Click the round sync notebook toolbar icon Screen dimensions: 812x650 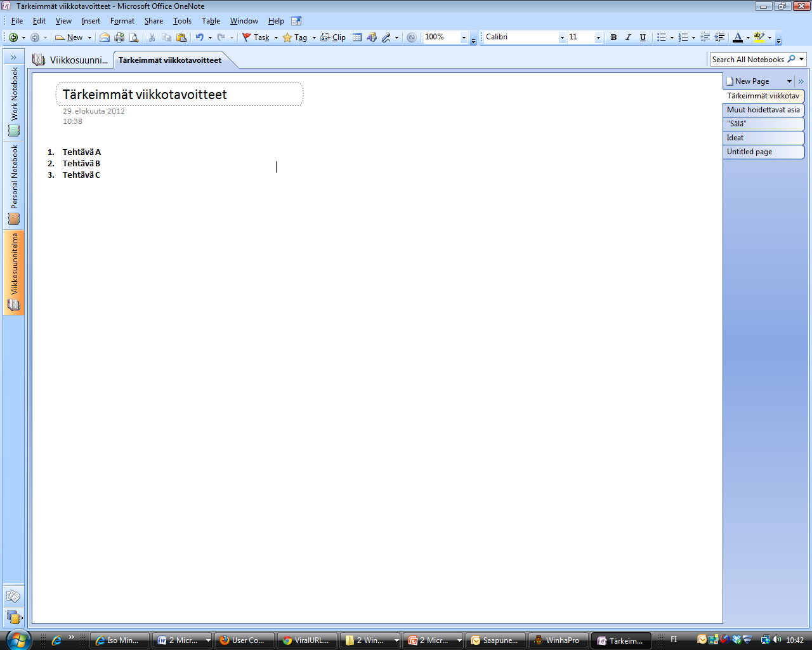point(412,37)
